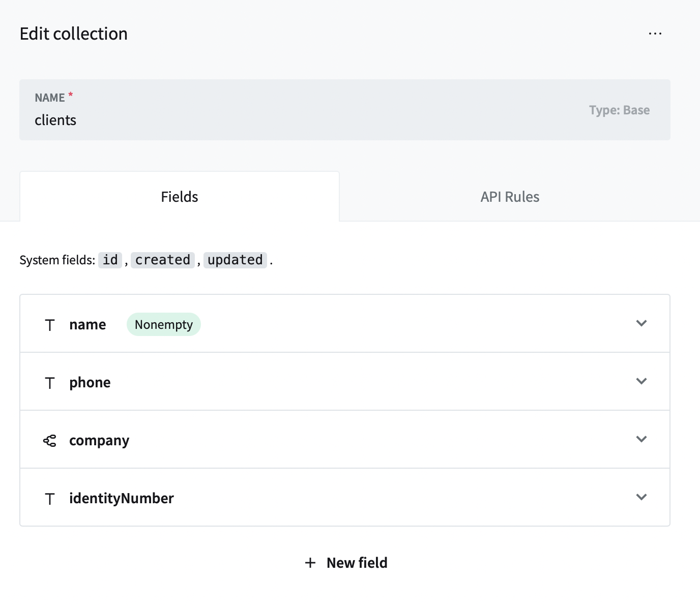Open the collection options menu via the ellipsis

(655, 33)
